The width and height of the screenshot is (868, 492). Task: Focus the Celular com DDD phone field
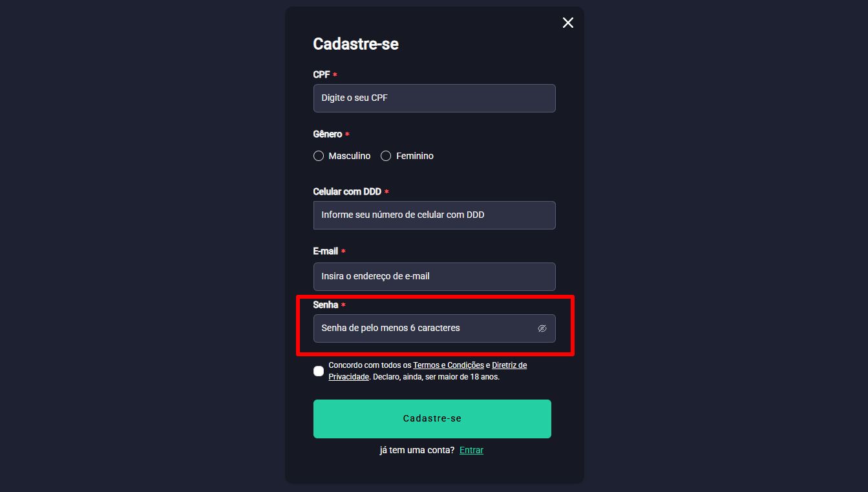click(x=434, y=215)
